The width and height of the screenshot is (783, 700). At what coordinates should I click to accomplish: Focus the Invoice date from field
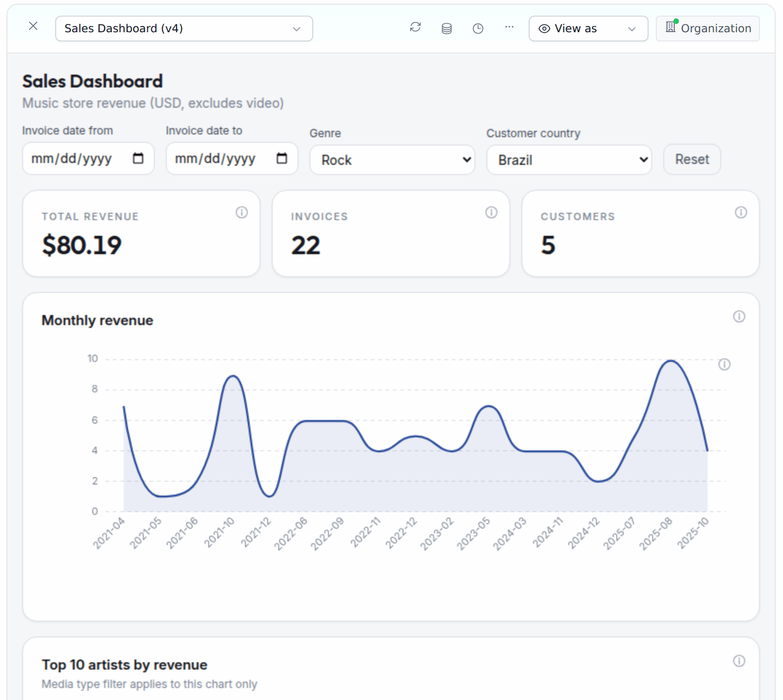tap(88, 158)
